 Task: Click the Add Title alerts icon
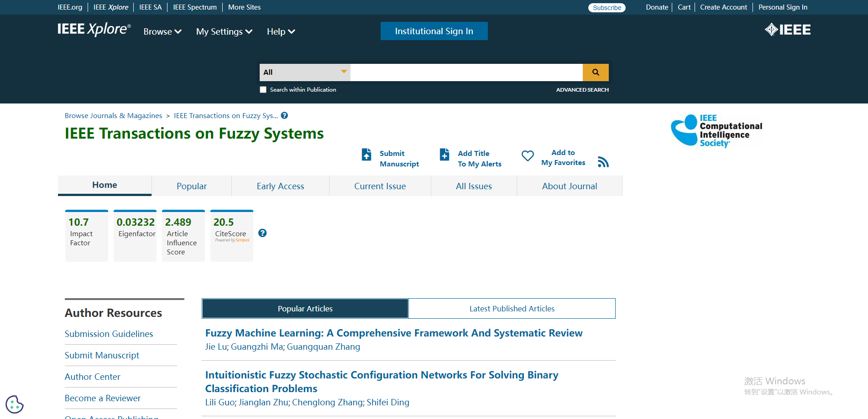coord(444,155)
